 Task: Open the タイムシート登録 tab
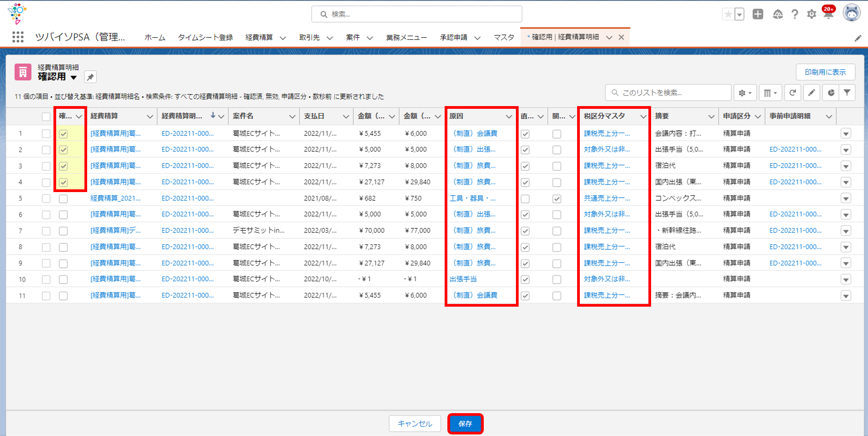pos(205,38)
